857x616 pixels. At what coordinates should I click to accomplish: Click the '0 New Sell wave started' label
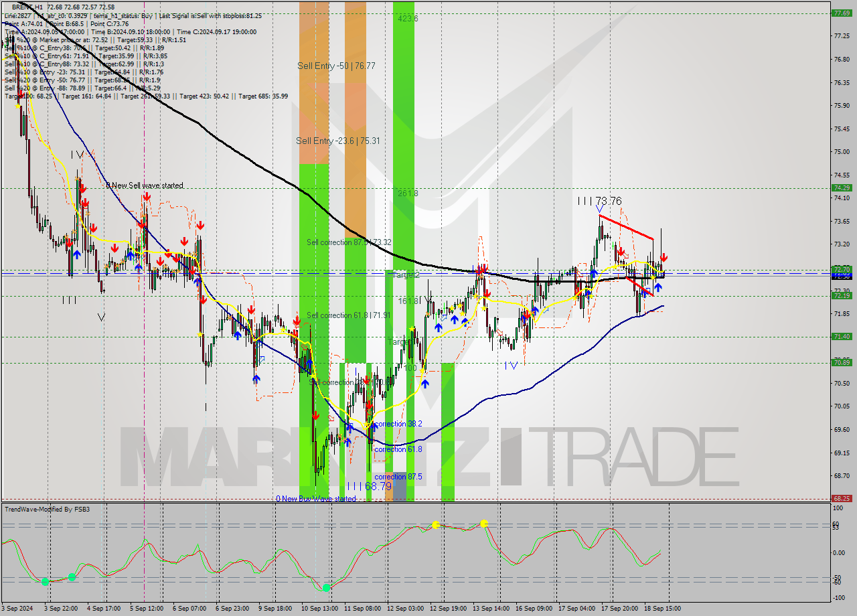(x=145, y=185)
